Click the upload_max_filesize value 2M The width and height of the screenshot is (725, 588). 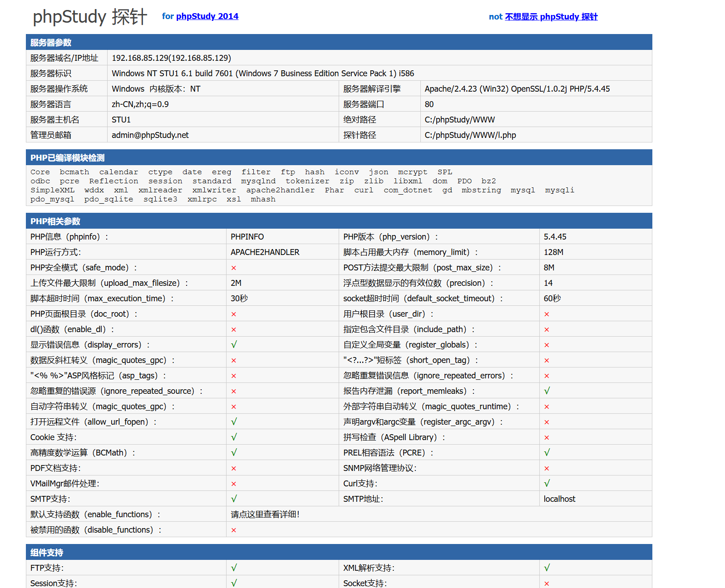[x=236, y=283]
